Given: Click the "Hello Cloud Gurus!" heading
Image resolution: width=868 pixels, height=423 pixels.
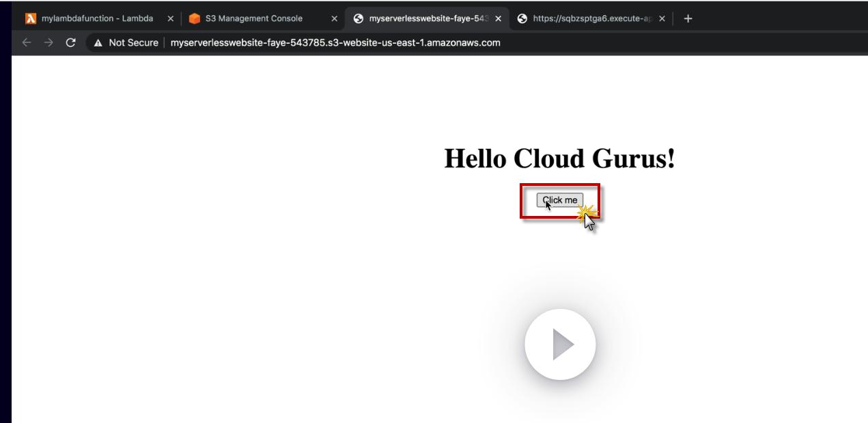Looking at the screenshot, I should tap(560, 158).
